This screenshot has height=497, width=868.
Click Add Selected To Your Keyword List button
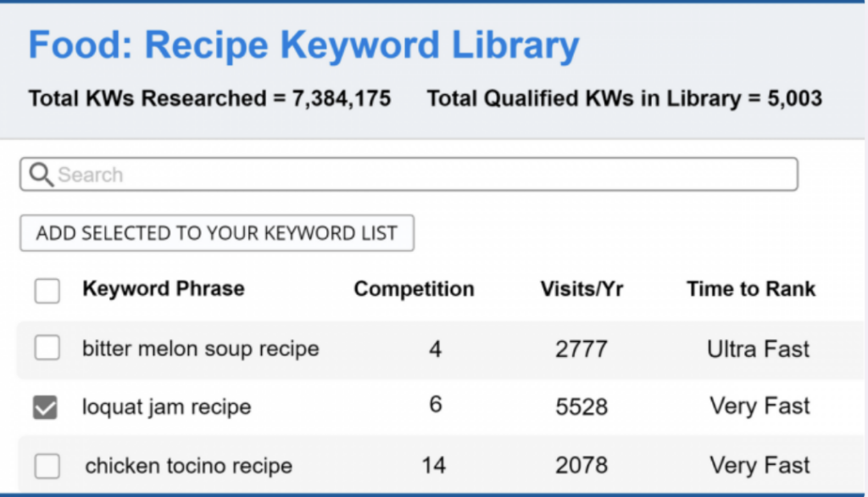(x=217, y=233)
